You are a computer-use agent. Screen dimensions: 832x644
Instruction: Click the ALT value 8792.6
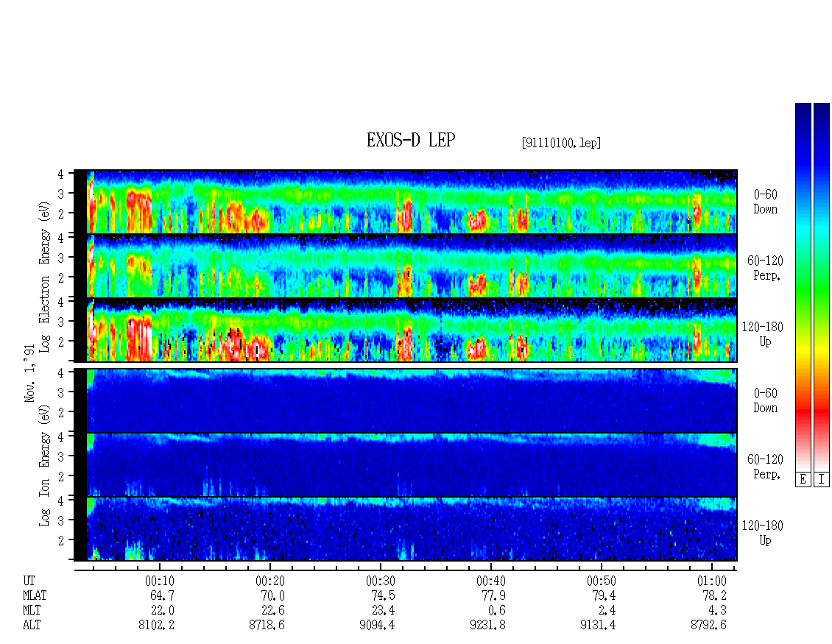708,626
